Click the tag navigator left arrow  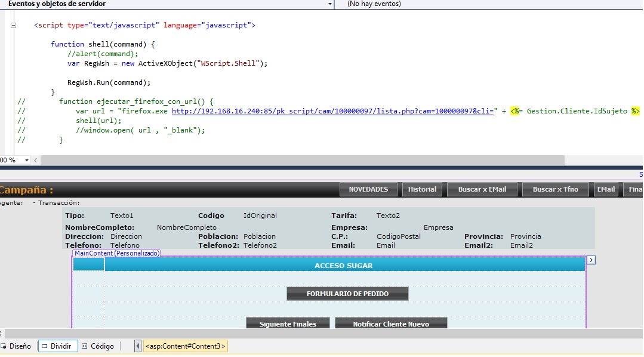click(138, 346)
